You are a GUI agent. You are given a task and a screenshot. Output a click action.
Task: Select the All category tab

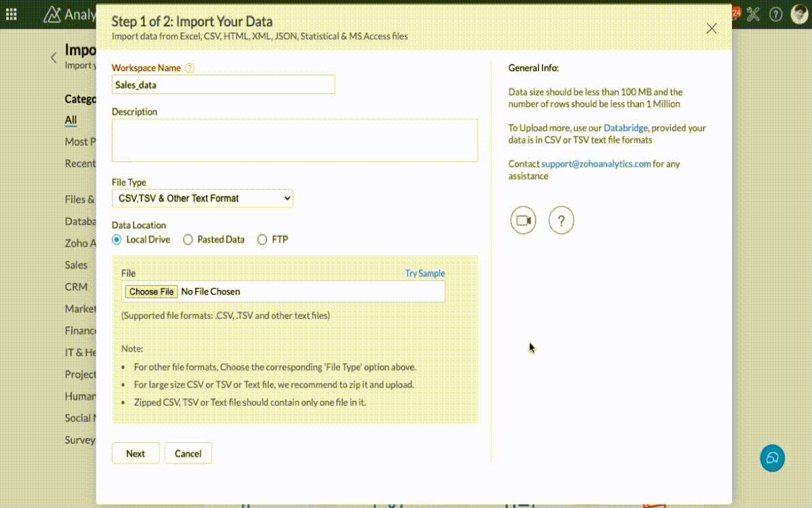click(x=70, y=120)
